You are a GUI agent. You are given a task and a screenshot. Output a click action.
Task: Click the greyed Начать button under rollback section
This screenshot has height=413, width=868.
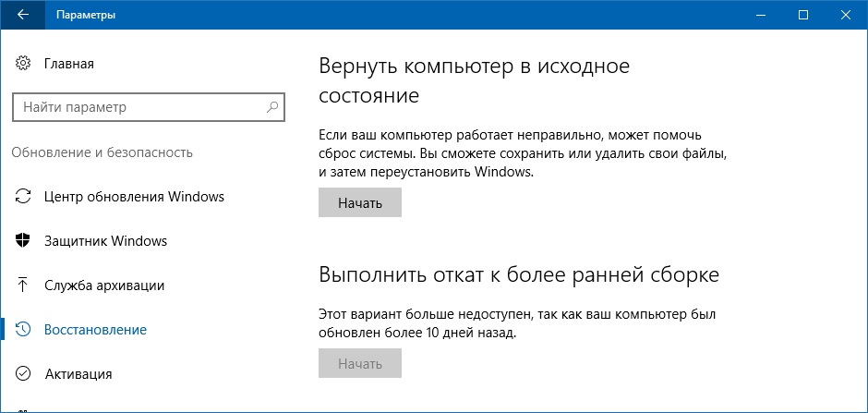[x=360, y=363]
